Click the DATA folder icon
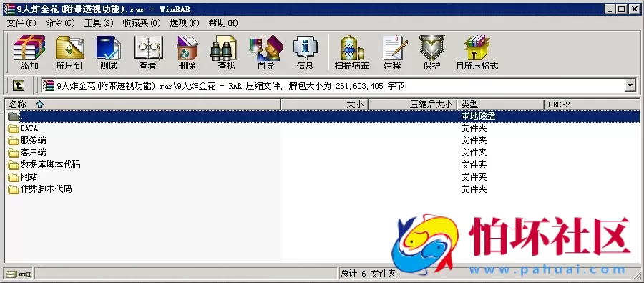The image size is (644, 283). pos(14,129)
